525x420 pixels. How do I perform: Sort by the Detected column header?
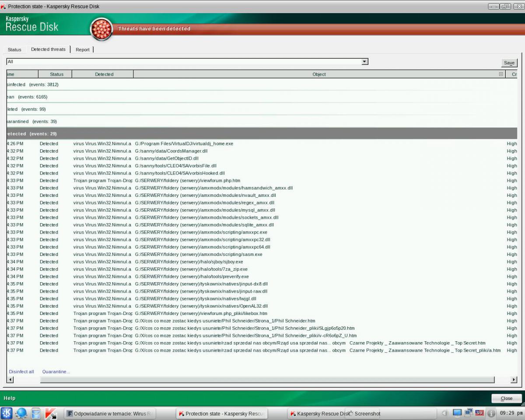[103, 74]
